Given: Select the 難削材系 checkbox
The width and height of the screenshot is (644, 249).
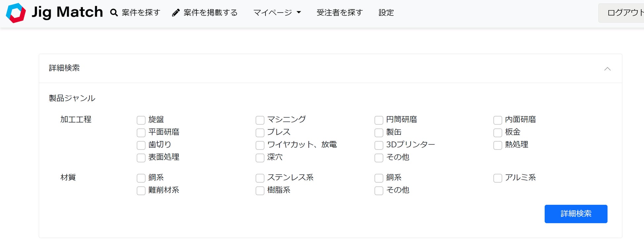Looking at the screenshot, I should point(141,191).
